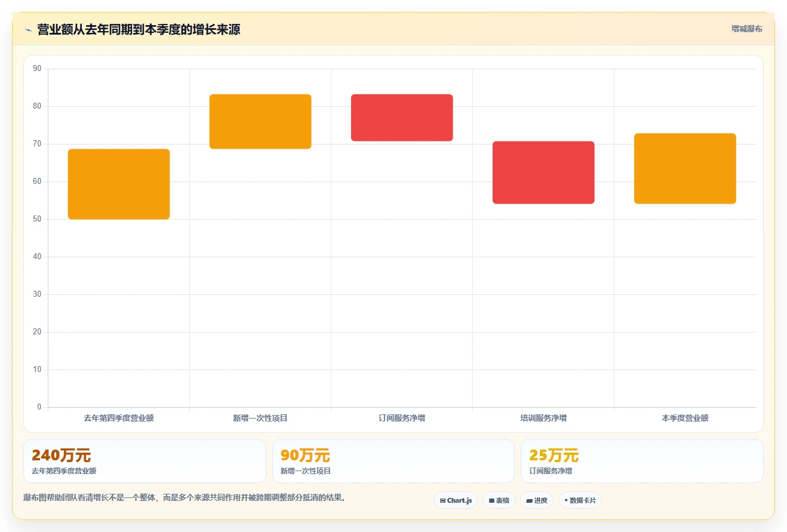
Task: Open the 240万元 stat card
Action: (145, 461)
